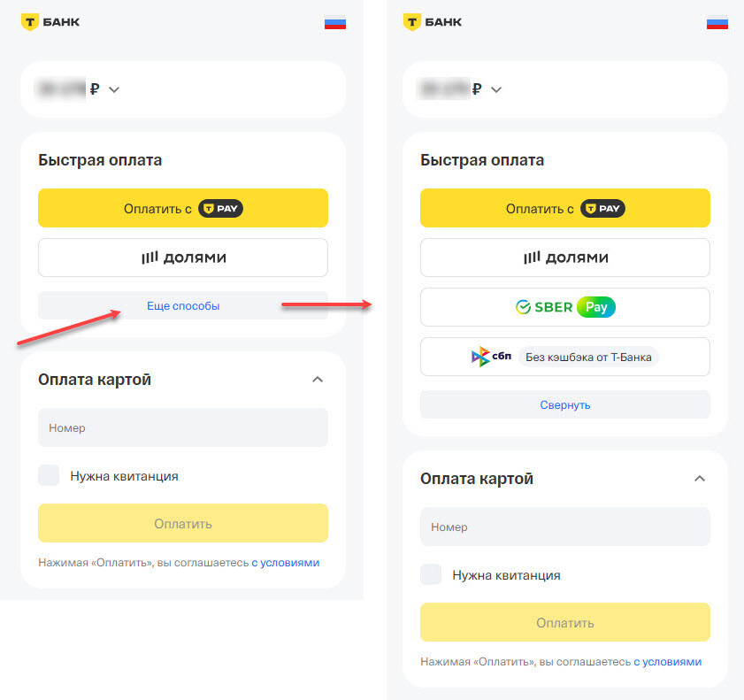
Task: Choose Dolyami installment payment in left panel
Action: 182,258
